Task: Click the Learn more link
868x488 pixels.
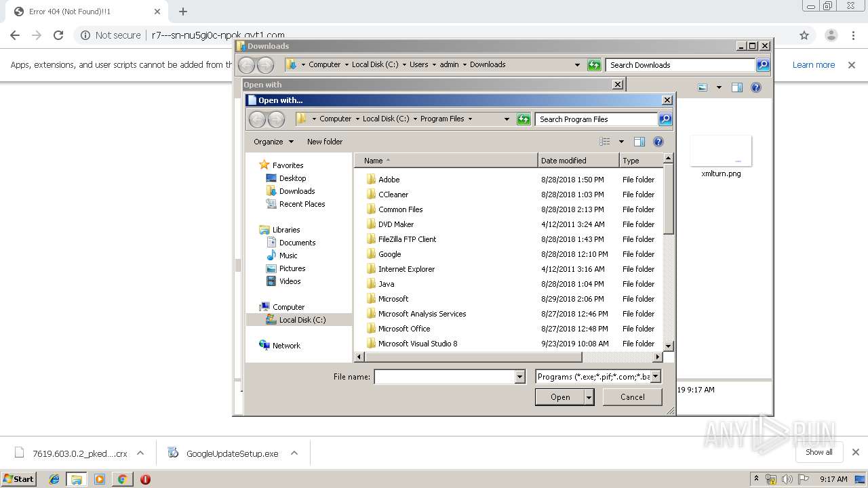Action: (813, 65)
